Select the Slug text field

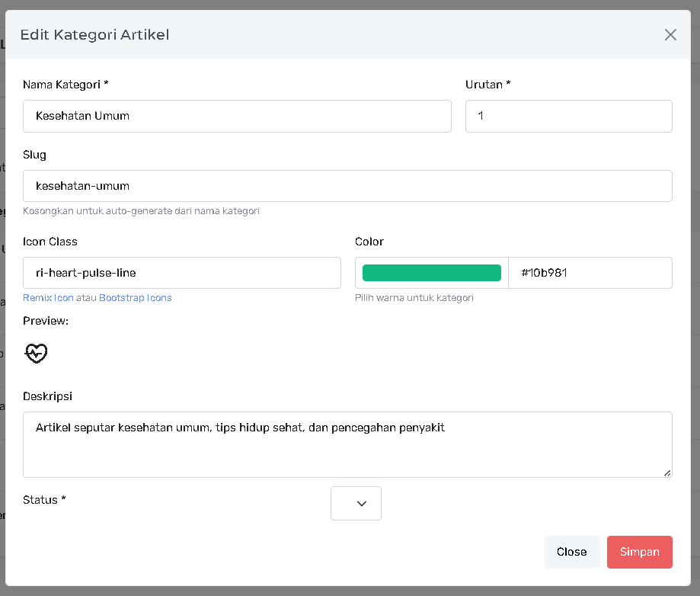[347, 186]
